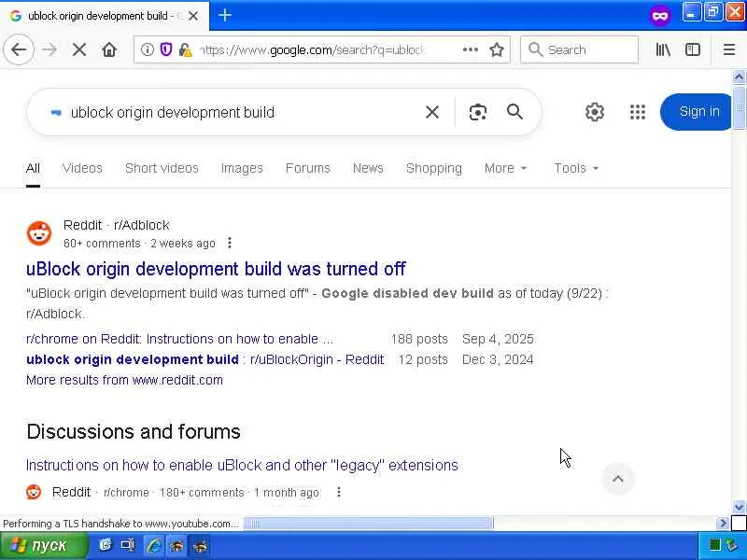Screen dimensions: 747x560
Task: Switch to News results tab
Action: [x=368, y=168]
